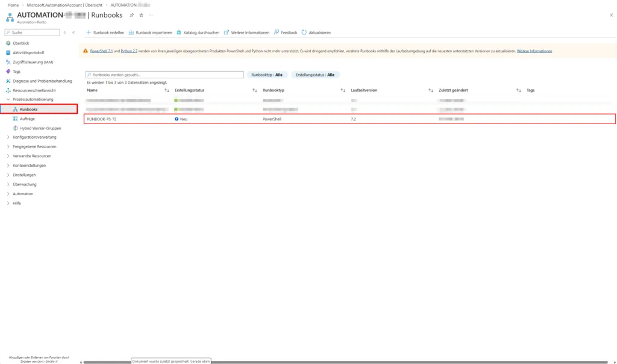Expand the Konfigurationsverwaltung section
This screenshot has height=364, width=617.
[x=8, y=137]
